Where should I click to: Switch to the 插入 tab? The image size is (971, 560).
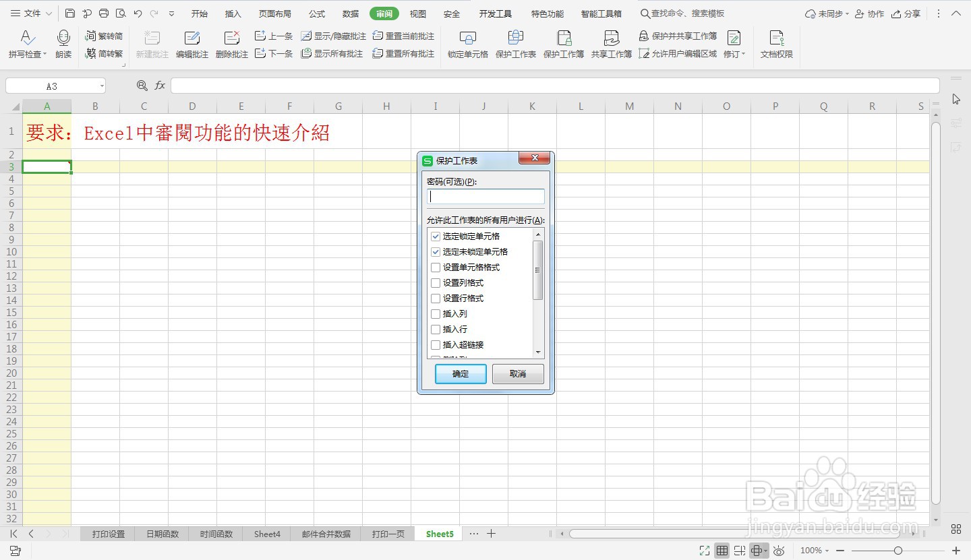point(233,13)
